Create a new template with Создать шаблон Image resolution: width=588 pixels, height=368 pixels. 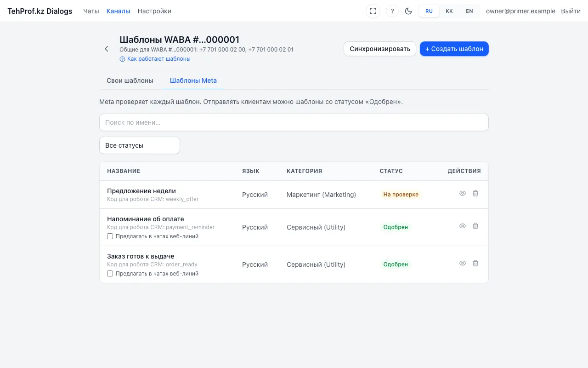click(454, 49)
